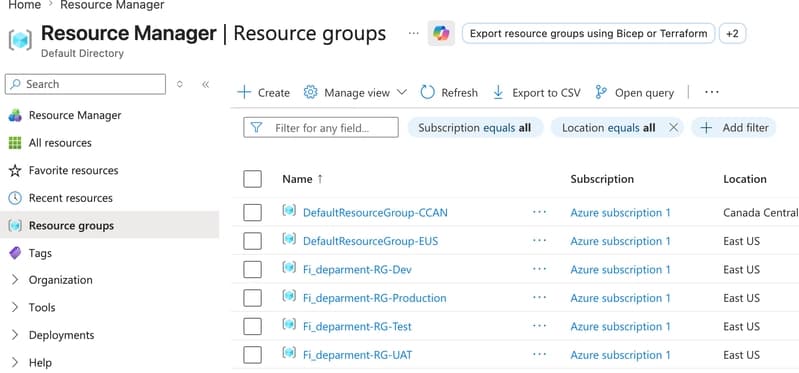Click the Manage view gear icon
This screenshot has width=799, height=373.
pos(310,93)
